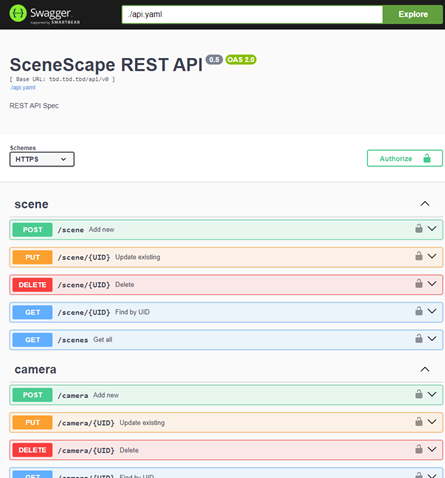
Task: Click the lock icon on GET /scenes row
Action: (419, 339)
